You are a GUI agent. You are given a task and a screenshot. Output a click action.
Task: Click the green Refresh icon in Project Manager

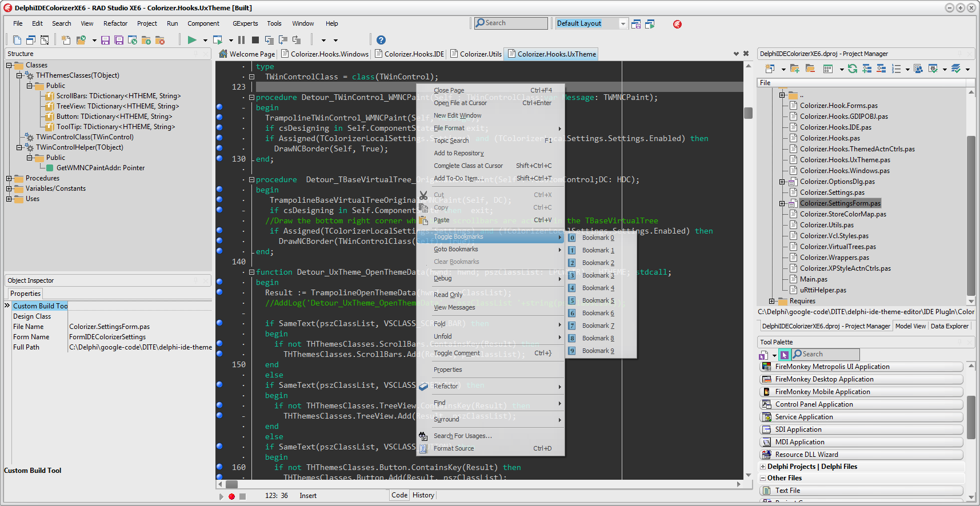click(x=853, y=69)
